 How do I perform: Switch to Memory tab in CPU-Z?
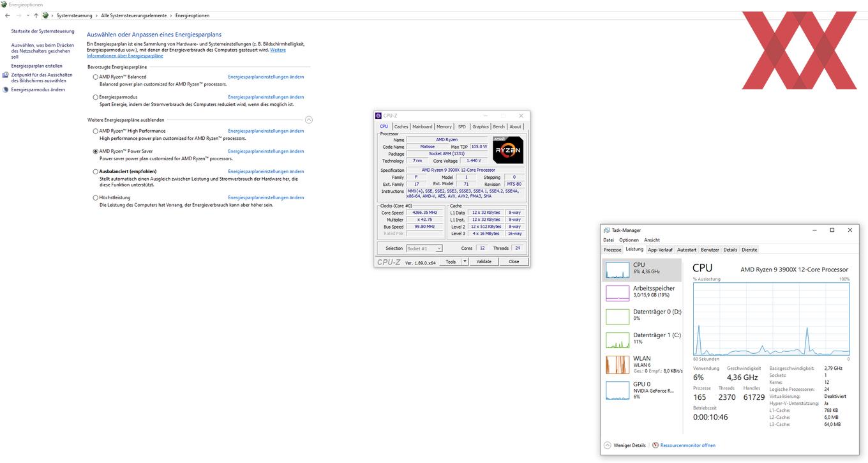[444, 126]
